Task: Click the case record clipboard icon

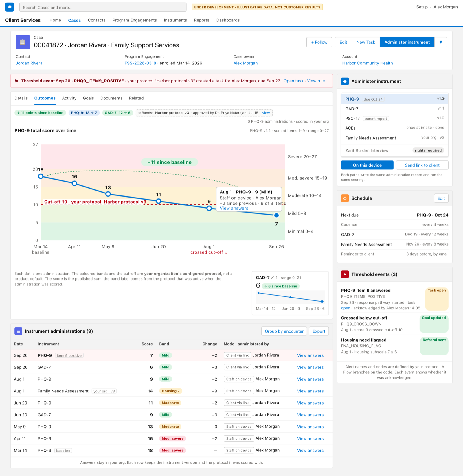Action: click(23, 42)
